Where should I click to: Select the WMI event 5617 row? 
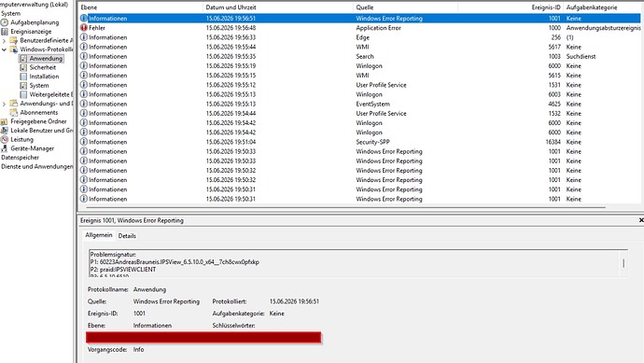coord(359,47)
